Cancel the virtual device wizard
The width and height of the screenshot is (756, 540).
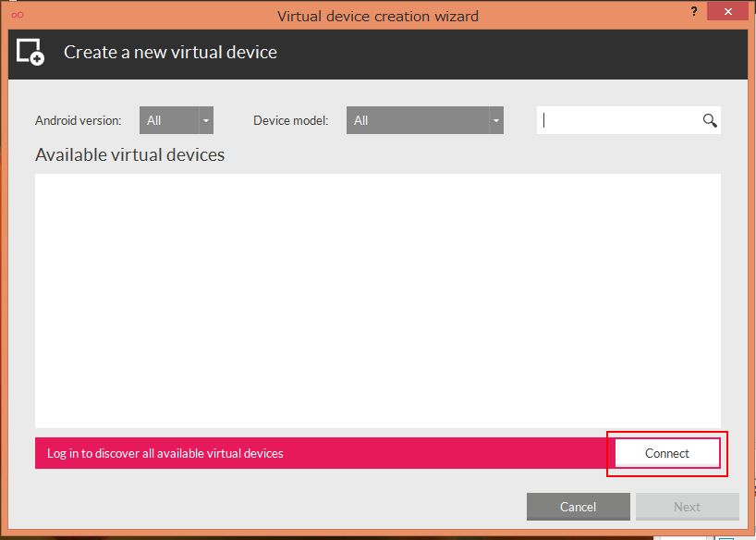point(578,507)
